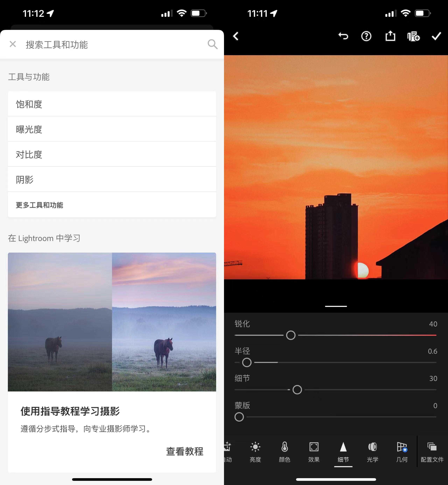Tap the presets add icon near the checkmark
The width and height of the screenshot is (448, 485).
(x=413, y=36)
